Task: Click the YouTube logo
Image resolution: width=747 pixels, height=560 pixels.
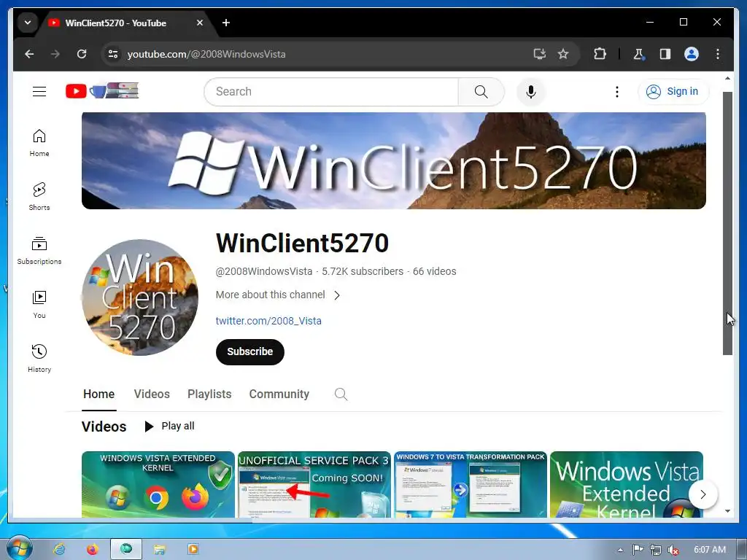Action: [x=102, y=90]
